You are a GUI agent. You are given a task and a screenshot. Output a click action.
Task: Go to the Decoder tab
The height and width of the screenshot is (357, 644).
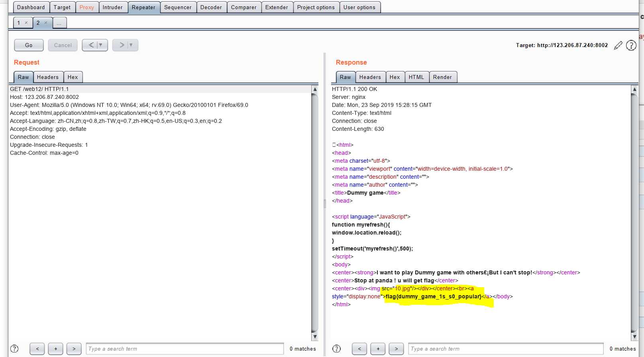coord(211,7)
